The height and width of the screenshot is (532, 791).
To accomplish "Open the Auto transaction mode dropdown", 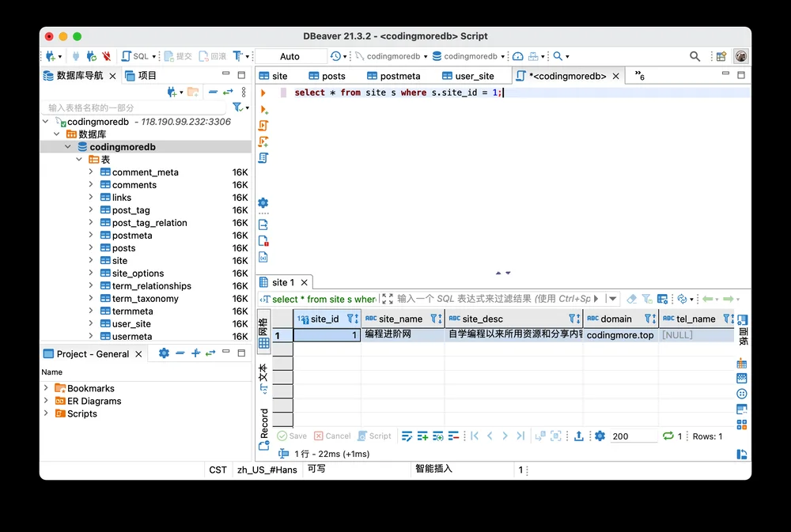I will click(x=290, y=56).
